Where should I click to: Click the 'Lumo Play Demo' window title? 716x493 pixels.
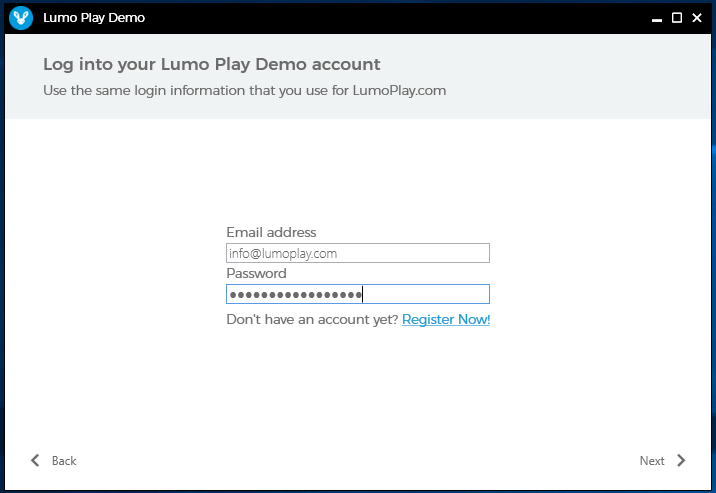point(94,18)
